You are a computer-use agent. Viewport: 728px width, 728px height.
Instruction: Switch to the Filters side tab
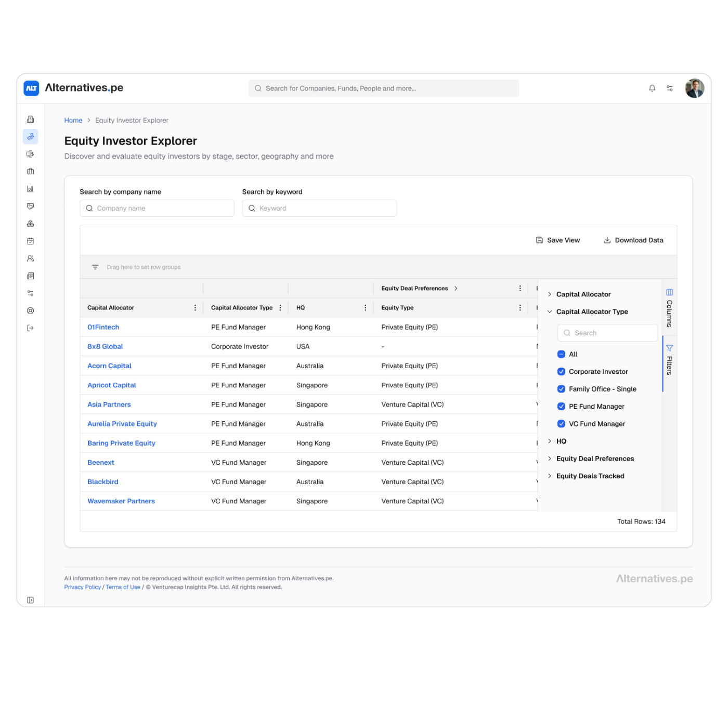pos(670,359)
